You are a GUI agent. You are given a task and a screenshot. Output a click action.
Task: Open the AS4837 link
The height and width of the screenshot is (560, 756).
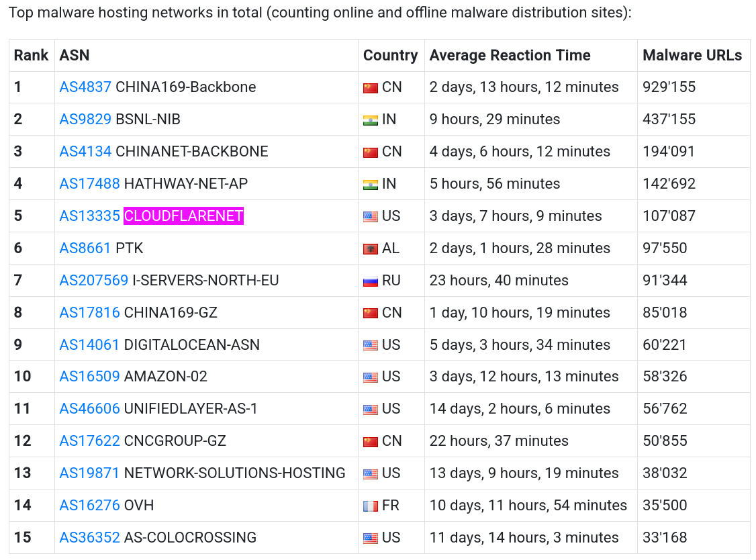pyautogui.click(x=85, y=87)
